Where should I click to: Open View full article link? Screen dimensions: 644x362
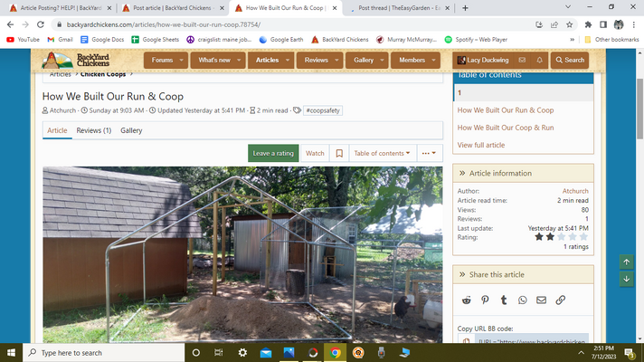[481, 145]
